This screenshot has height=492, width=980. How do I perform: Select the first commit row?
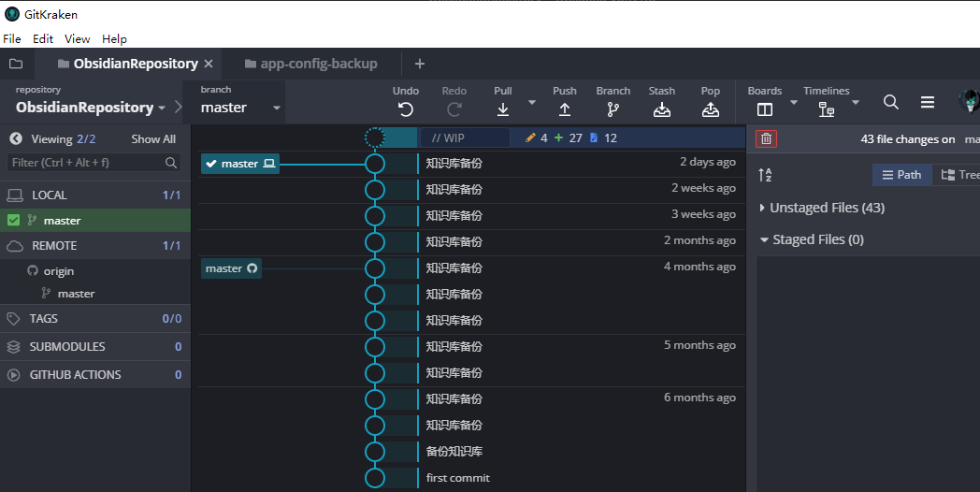tap(458, 478)
